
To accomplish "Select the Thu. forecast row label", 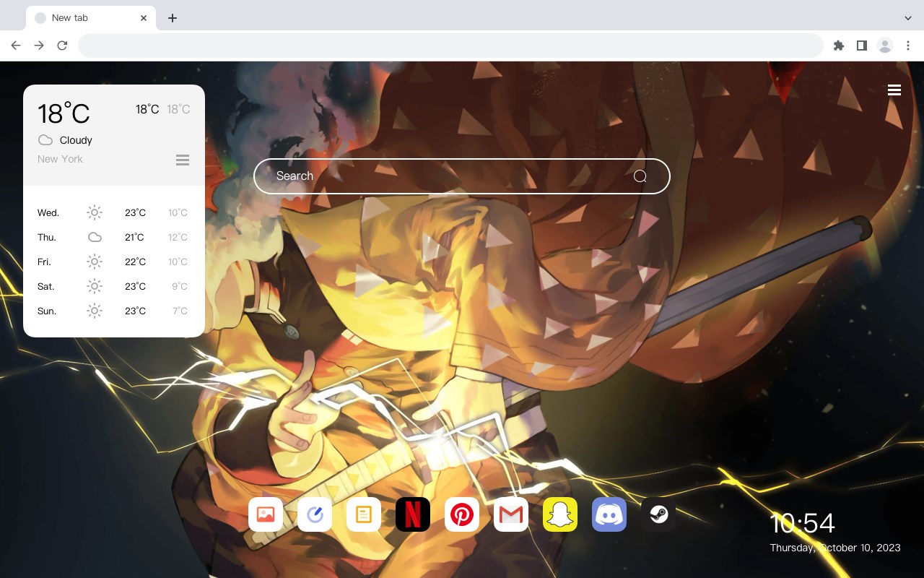I will point(47,237).
